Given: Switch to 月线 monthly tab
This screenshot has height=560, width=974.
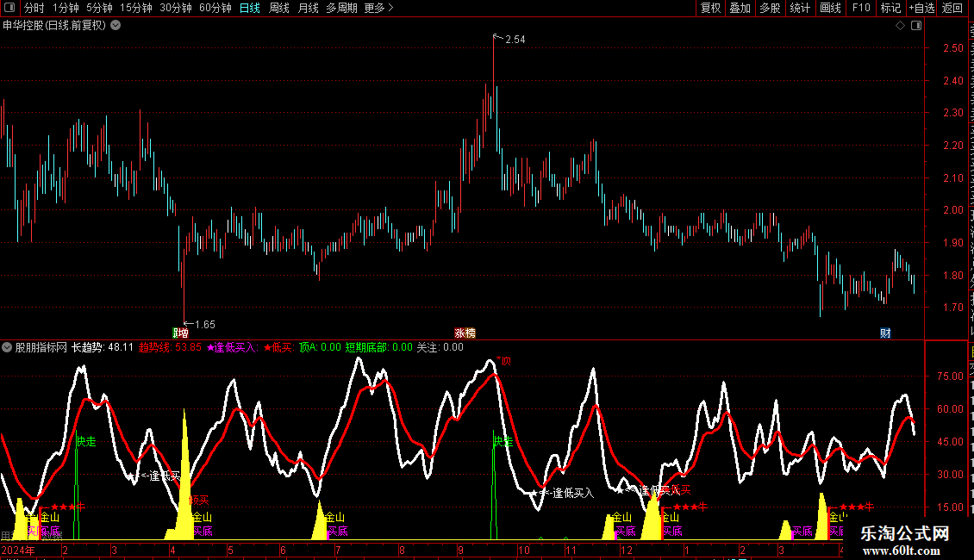Looking at the screenshot, I should point(308,8).
